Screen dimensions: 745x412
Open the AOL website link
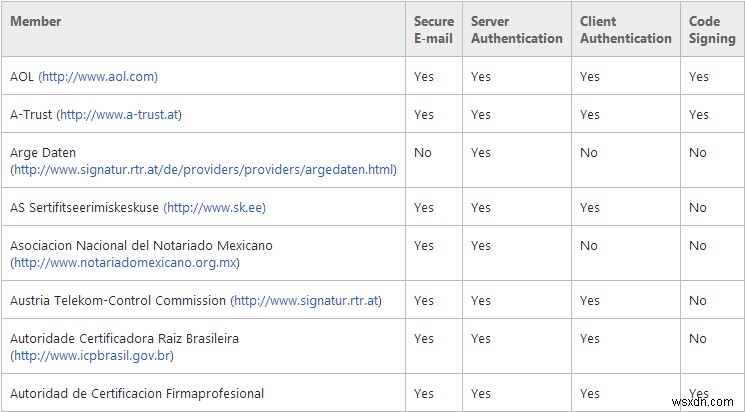(x=98, y=76)
